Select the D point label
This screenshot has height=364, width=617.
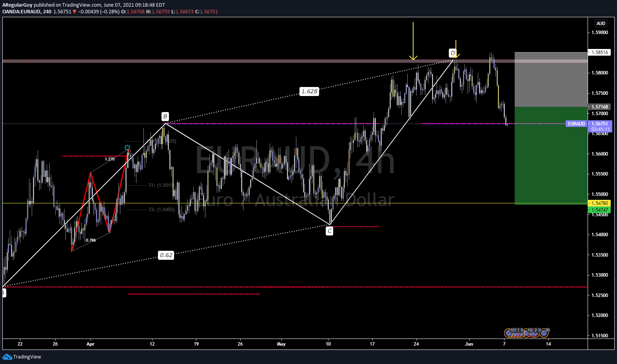pos(453,53)
